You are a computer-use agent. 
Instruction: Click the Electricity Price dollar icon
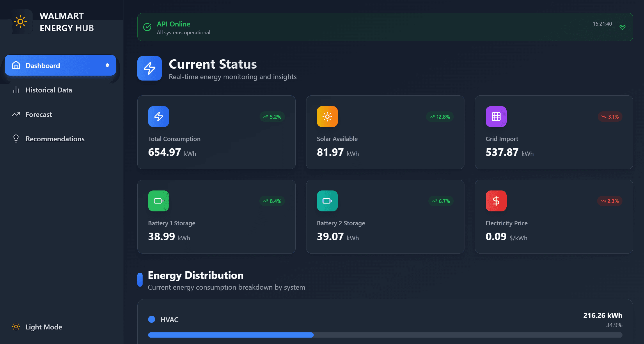pyautogui.click(x=496, y=201)
